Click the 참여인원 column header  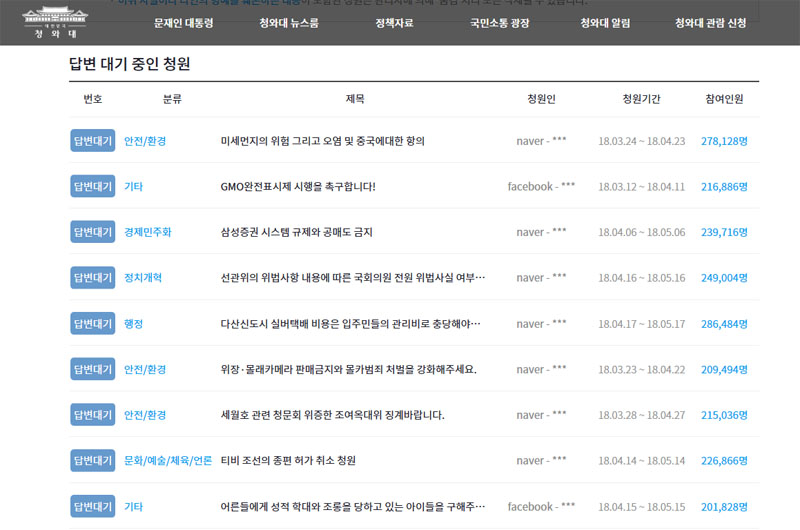point(724,98)
